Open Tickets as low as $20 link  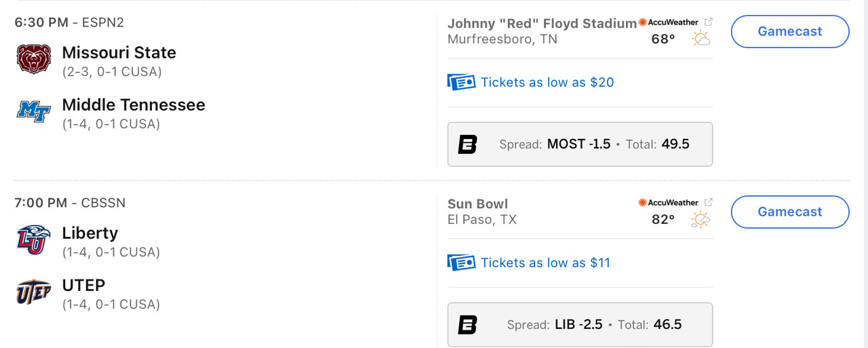547,82
